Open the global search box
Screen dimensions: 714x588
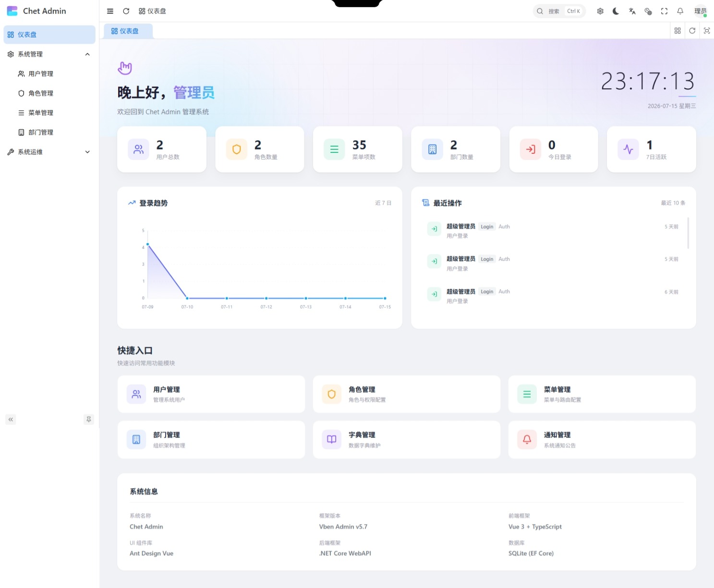559,11
